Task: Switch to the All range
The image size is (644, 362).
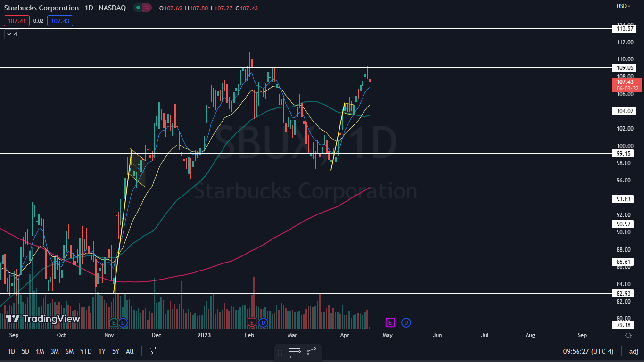Action: pos(130,351)
